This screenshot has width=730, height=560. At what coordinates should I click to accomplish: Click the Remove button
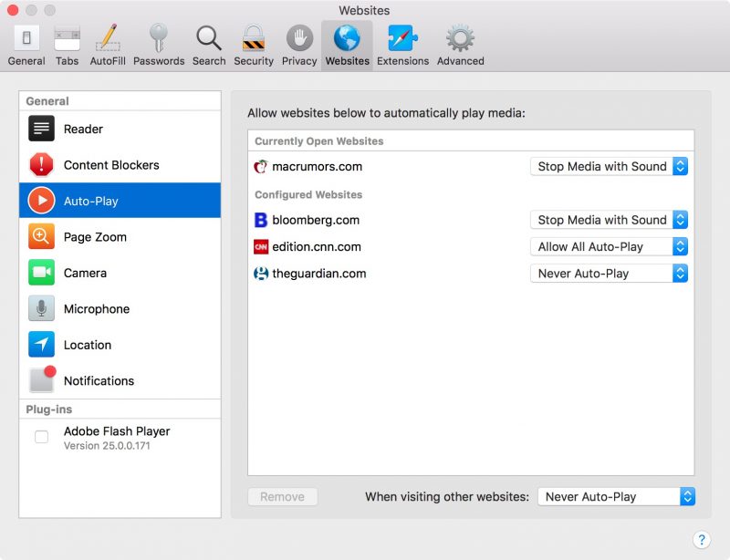tap(282, 497)
